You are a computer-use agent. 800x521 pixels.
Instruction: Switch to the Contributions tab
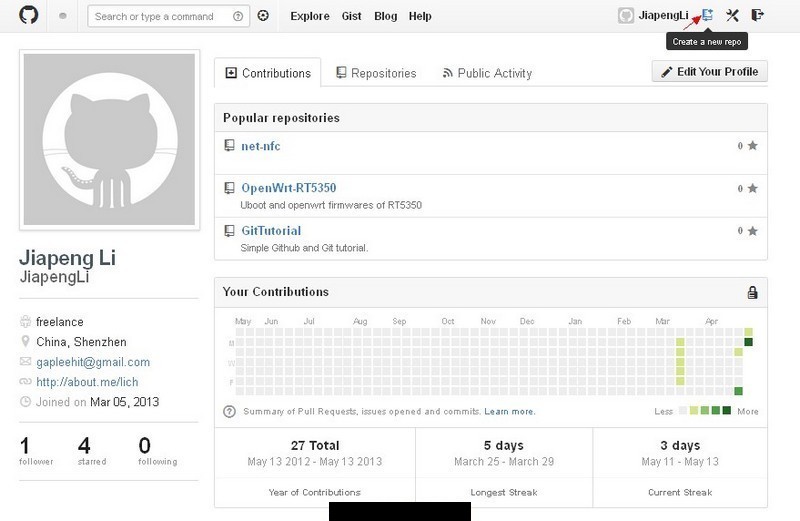(268, 73)
